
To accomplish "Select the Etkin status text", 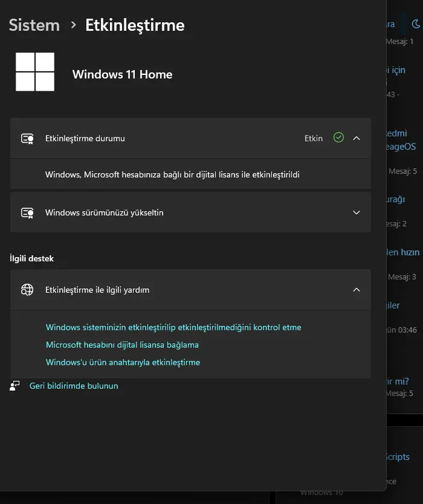I will point(314,138).
